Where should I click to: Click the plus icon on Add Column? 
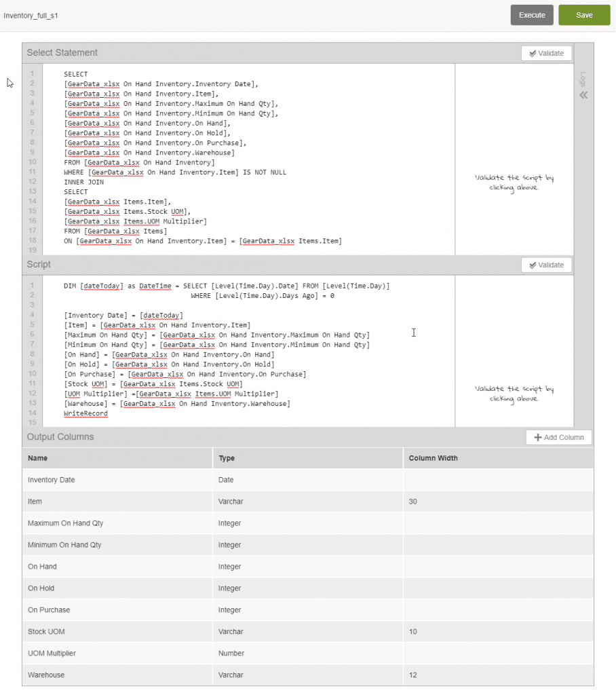537,437
